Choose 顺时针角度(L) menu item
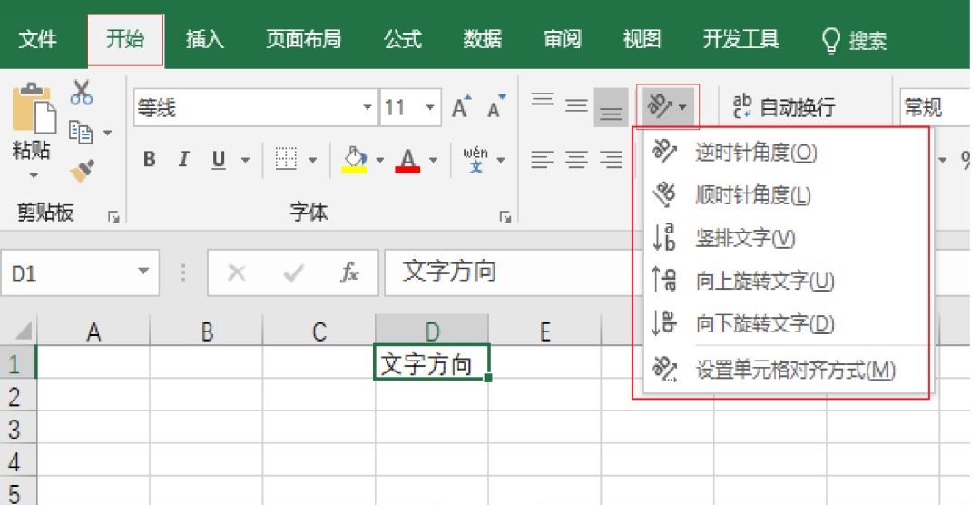The height and width of the screenshot is (505, 980). [786, 195]
